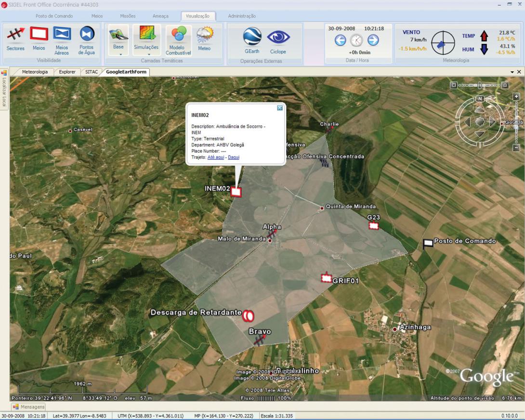Select the Modelo Combustível layer

[178, 40]
